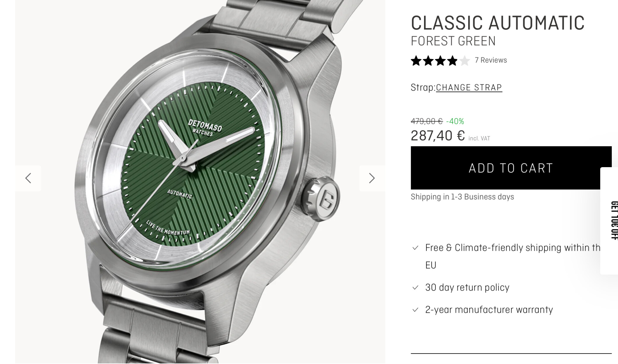Open the CHANGE STRAP option
The width and height of the screenshot is (618, 364).
coord(469,88)
